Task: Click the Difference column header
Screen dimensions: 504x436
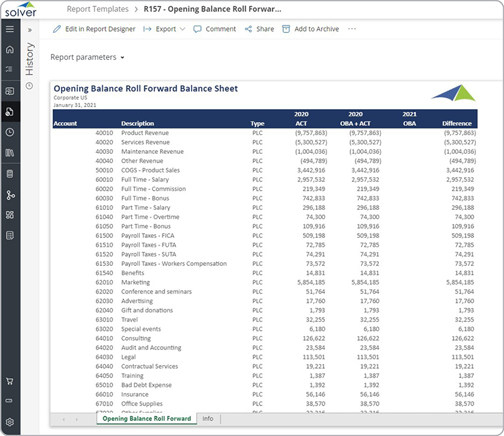Action: (x=457, y=123)
